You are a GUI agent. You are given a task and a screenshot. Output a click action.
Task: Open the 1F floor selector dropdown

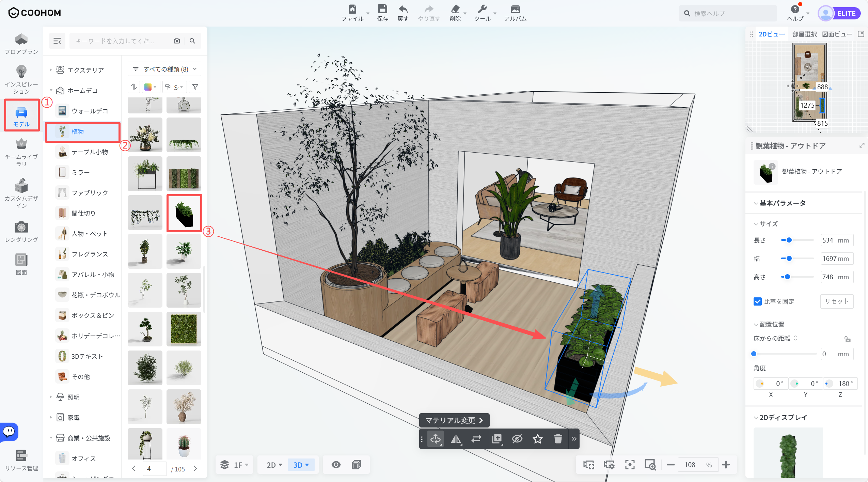point(234,465)
